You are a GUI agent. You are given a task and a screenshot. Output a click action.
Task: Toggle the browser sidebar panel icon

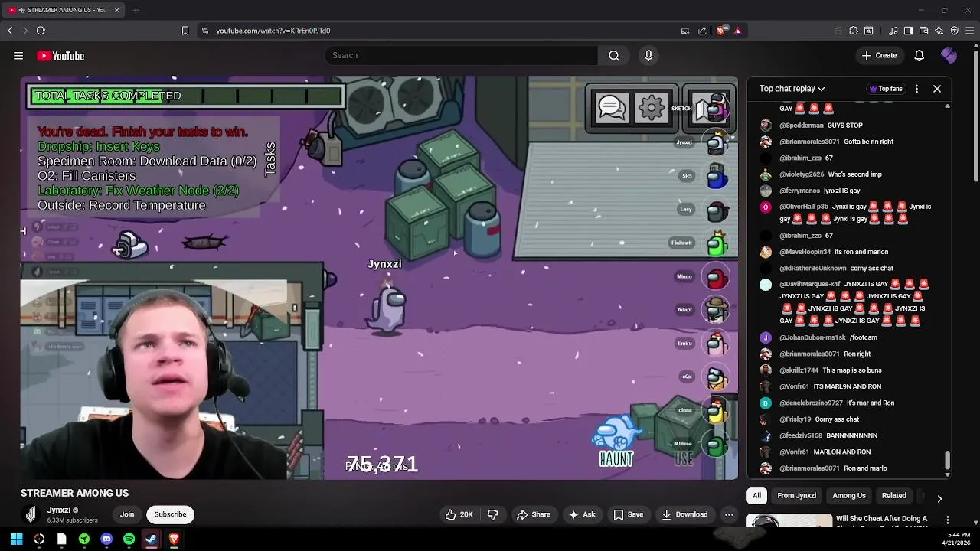click(908, 31)
